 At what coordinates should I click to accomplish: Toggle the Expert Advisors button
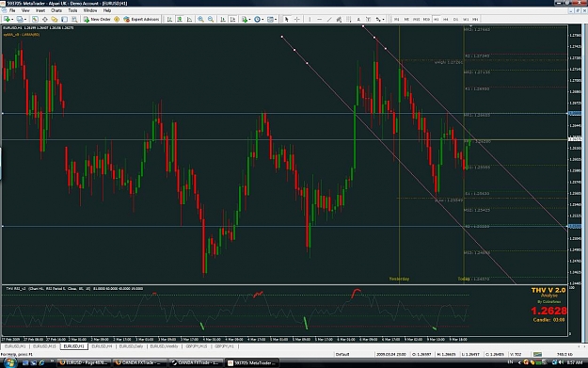141,19
